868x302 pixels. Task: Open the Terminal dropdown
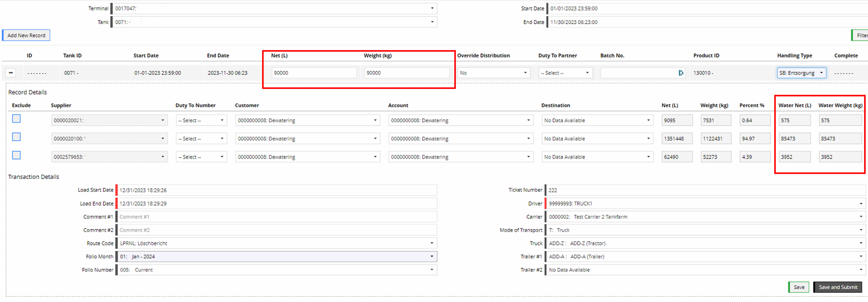pyautogui.click(x=274, y=8)
